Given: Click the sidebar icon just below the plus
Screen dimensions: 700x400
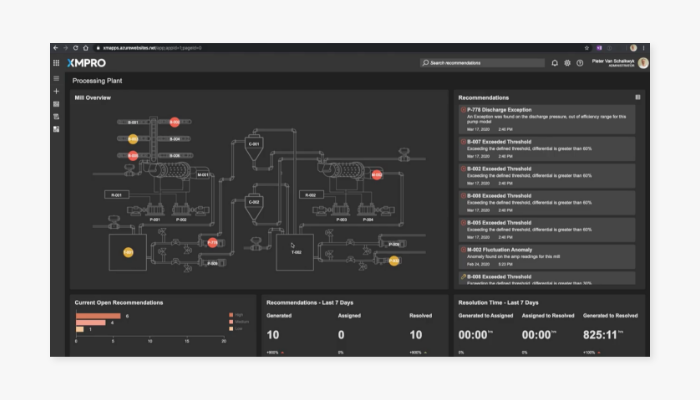Looking at the screenshot, I should click(56, 104).
